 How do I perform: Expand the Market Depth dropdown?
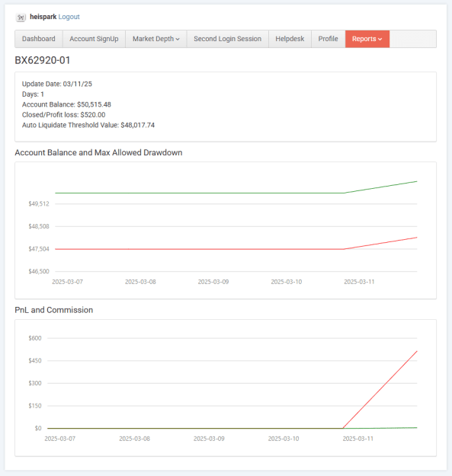tap(155, 39)
